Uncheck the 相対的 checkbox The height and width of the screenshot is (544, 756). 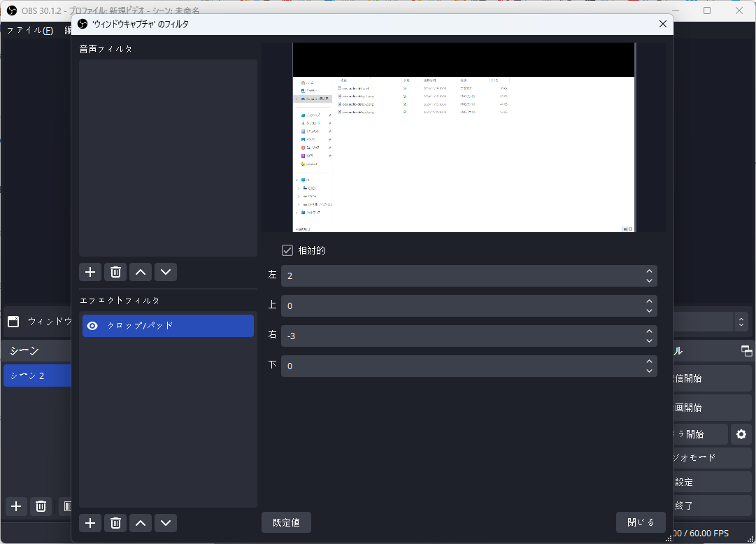click(287, 250)
